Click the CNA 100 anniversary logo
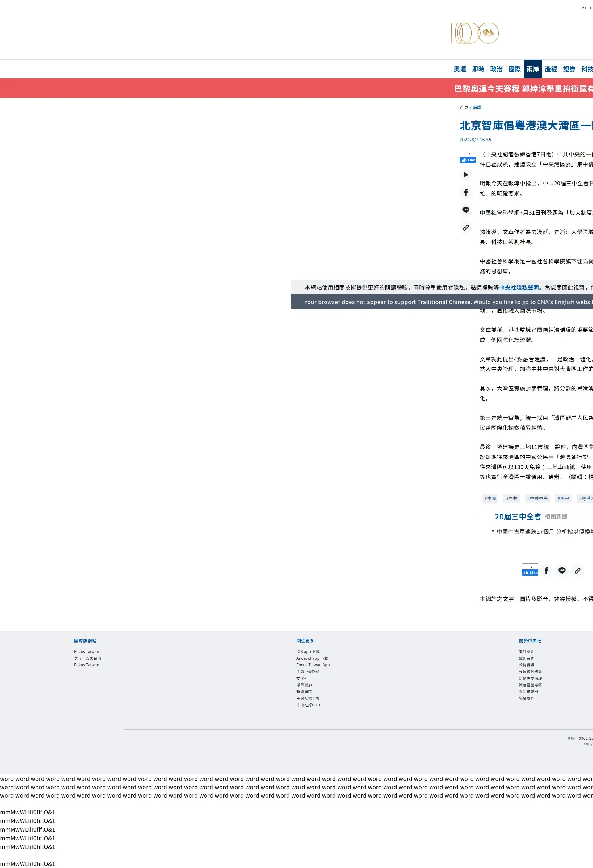The height and width of the screenshot is (868, 593). pos(475,33)
